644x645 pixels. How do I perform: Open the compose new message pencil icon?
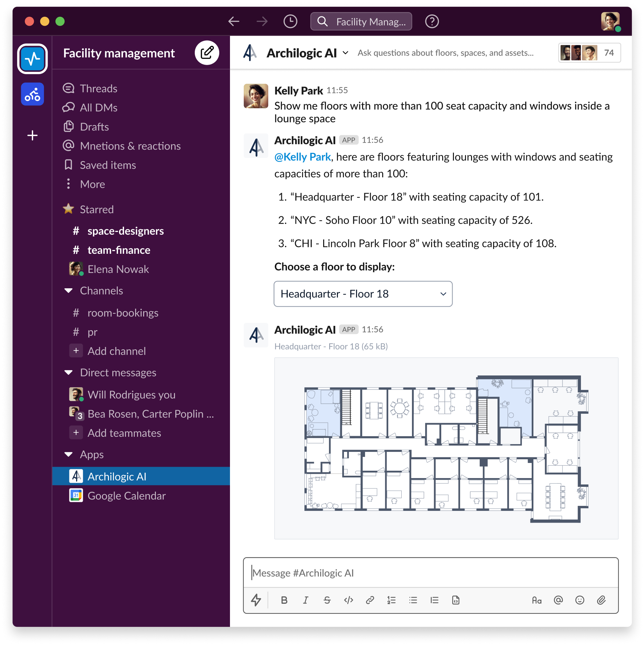click(207, 52)
